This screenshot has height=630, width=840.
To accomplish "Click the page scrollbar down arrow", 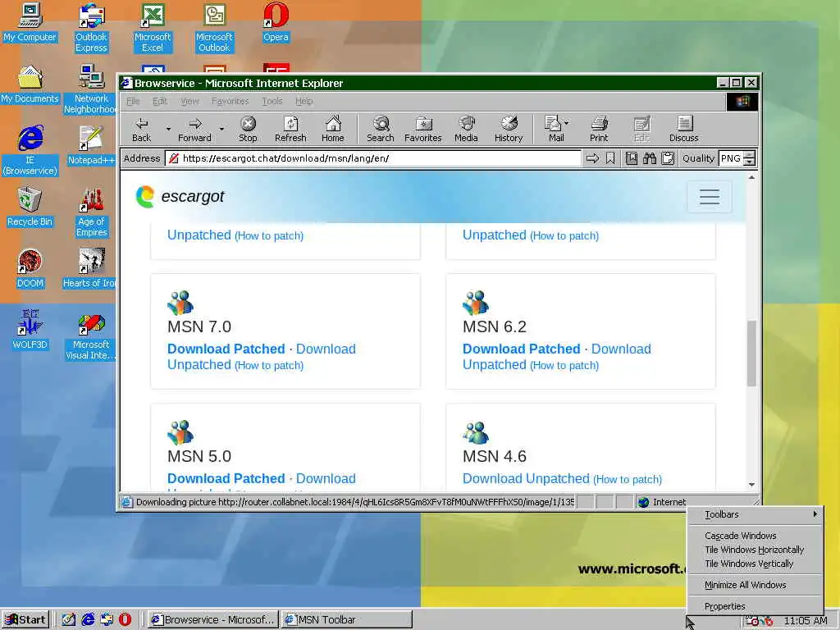I will tap(751, 484).
